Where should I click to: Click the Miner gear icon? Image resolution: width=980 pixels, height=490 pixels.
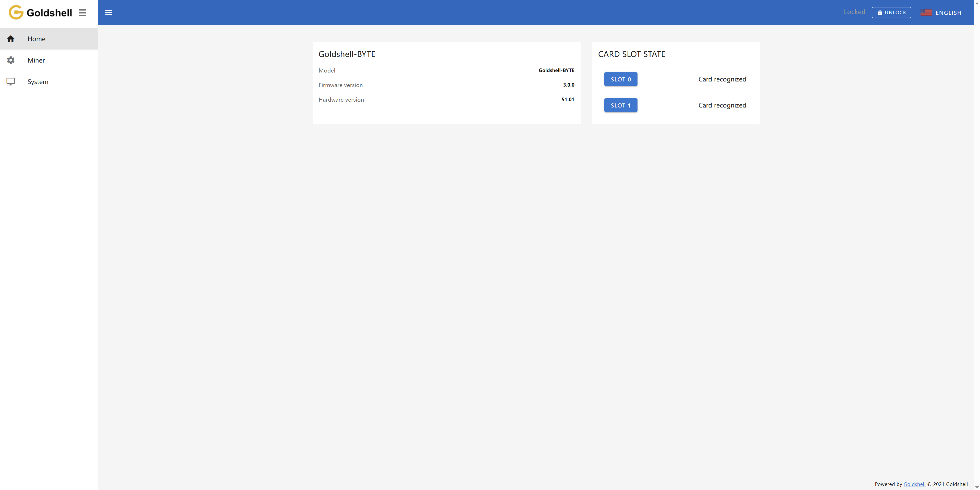tap(11, 60)
